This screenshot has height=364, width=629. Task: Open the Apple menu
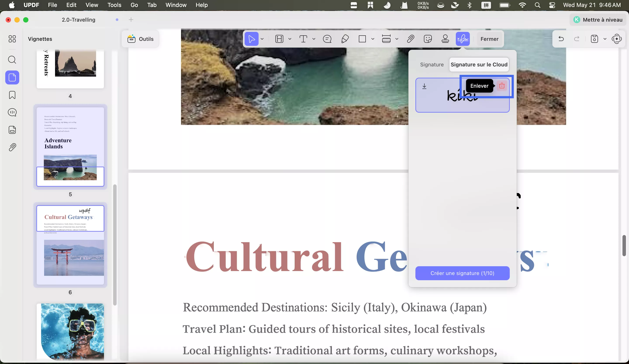click(x=12, y=5)
